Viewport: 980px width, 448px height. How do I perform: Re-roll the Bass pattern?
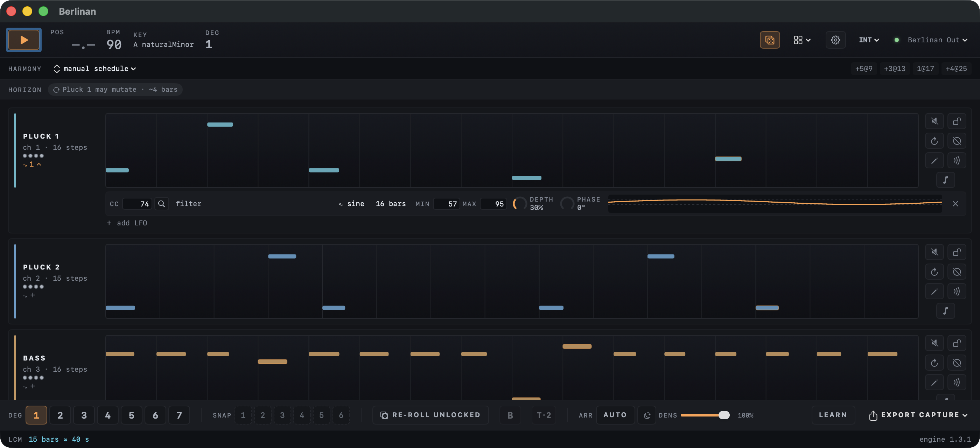[x=934, y=363]
